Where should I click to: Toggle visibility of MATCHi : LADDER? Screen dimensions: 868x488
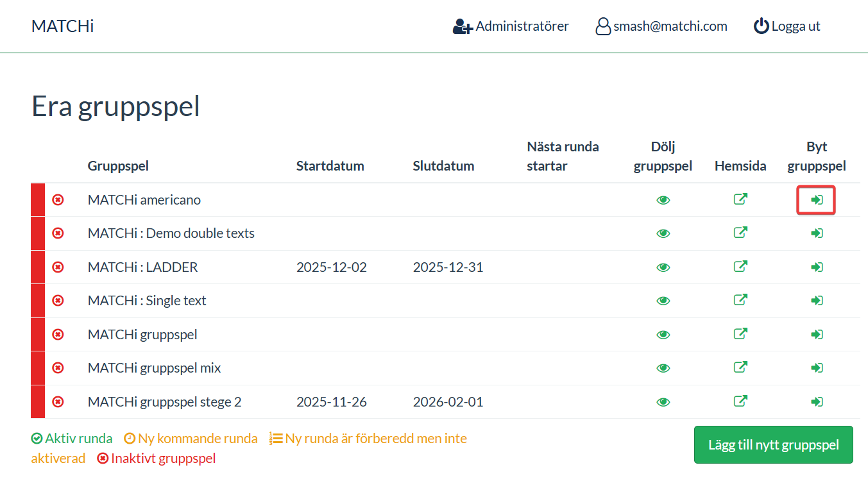coord(663,267)
